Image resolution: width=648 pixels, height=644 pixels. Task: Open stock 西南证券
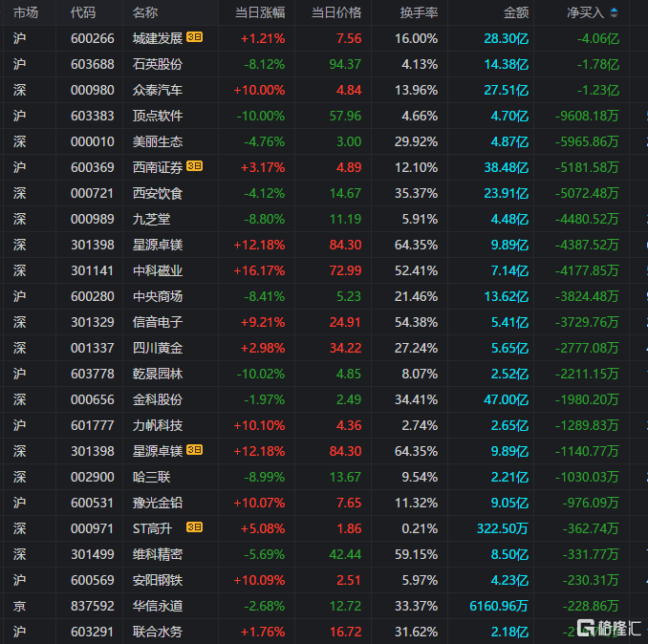(158, 167)
